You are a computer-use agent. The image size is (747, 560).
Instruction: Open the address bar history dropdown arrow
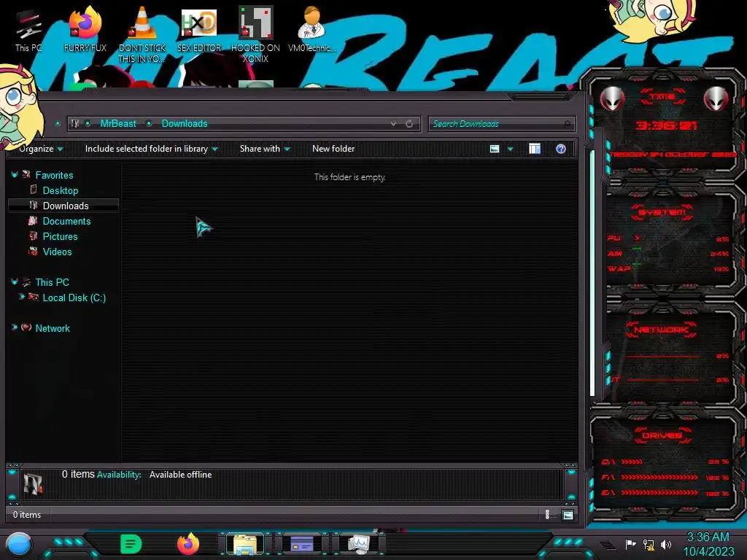(393, 124)
